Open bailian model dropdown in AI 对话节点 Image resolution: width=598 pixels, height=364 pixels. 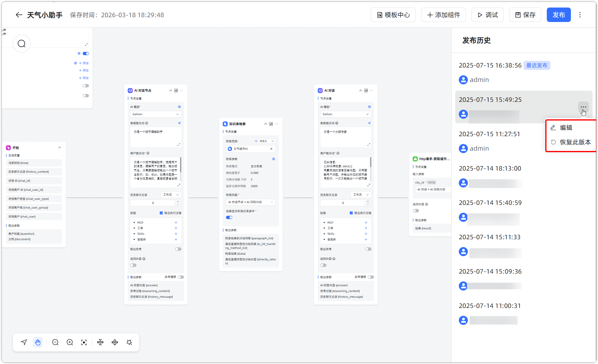156,114
